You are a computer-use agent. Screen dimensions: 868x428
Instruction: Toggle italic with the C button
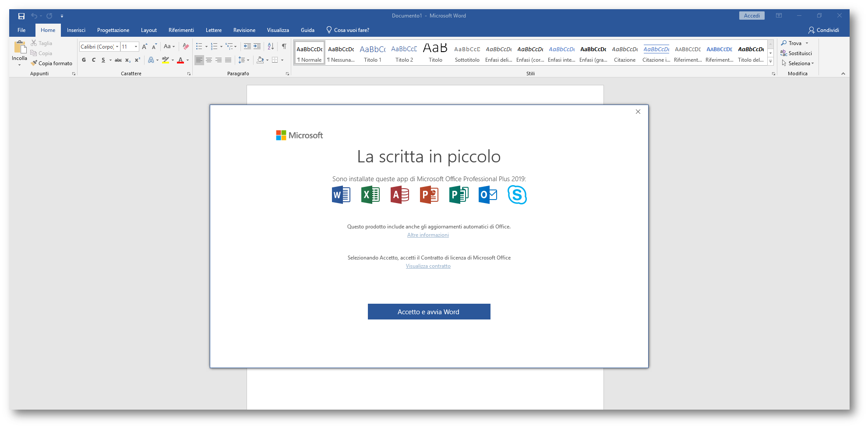[94, 60]
